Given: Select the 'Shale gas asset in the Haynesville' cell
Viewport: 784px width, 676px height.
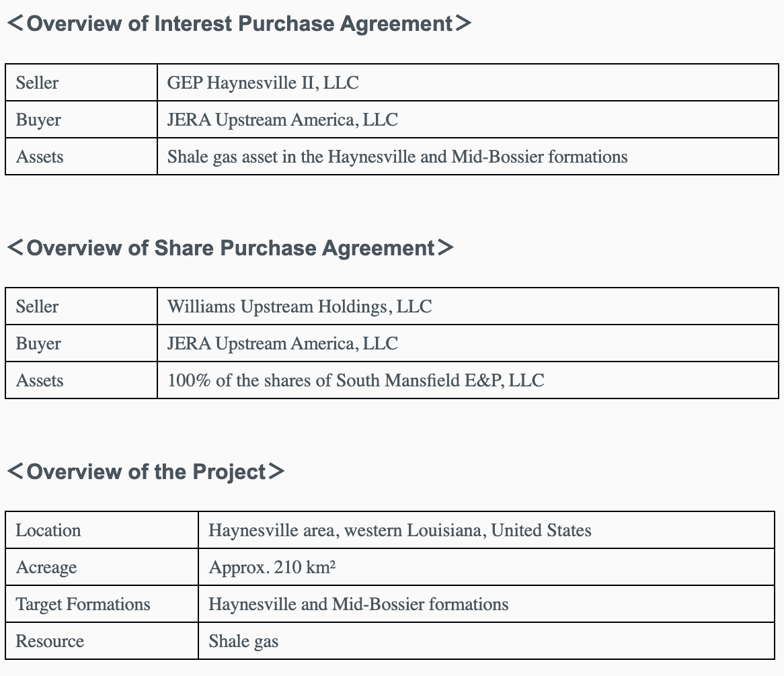Looking at the screenshot, I should 397,157.
